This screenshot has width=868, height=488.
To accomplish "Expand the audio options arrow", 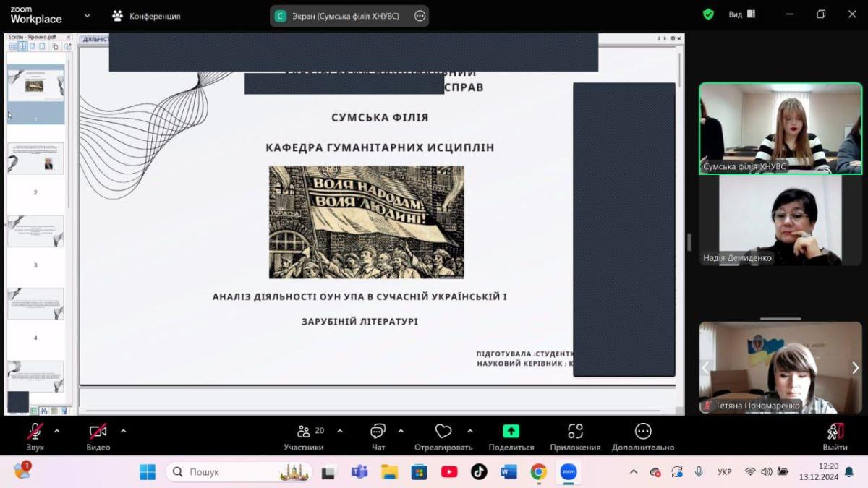I will click(x=57, y=431).
